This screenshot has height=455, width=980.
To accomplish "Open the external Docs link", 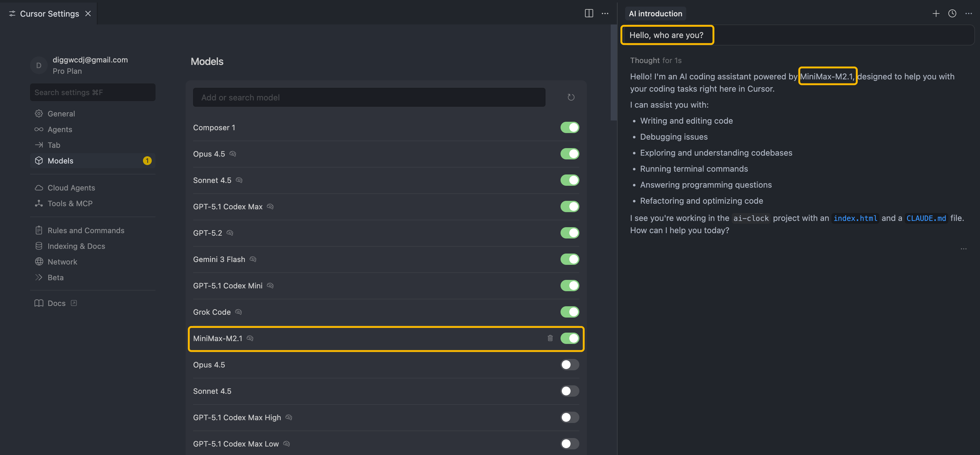I will click(x=56, y=303).
